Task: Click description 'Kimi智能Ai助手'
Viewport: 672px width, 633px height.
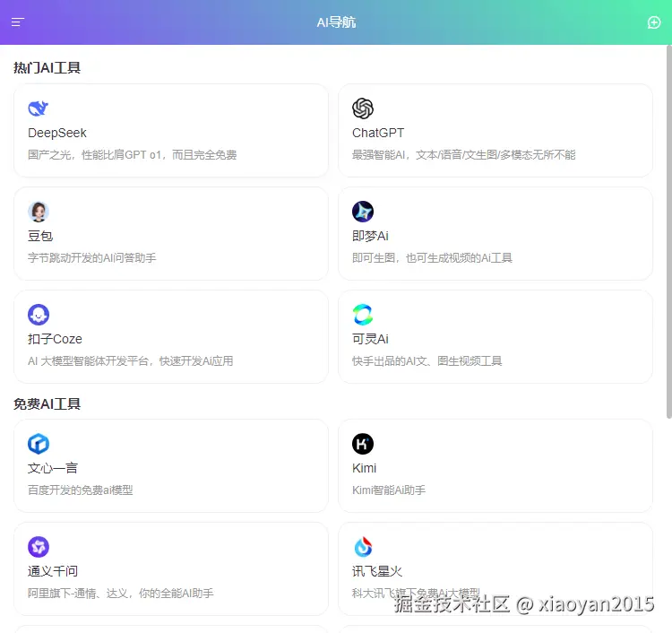Action: click(x=389, y=490)
